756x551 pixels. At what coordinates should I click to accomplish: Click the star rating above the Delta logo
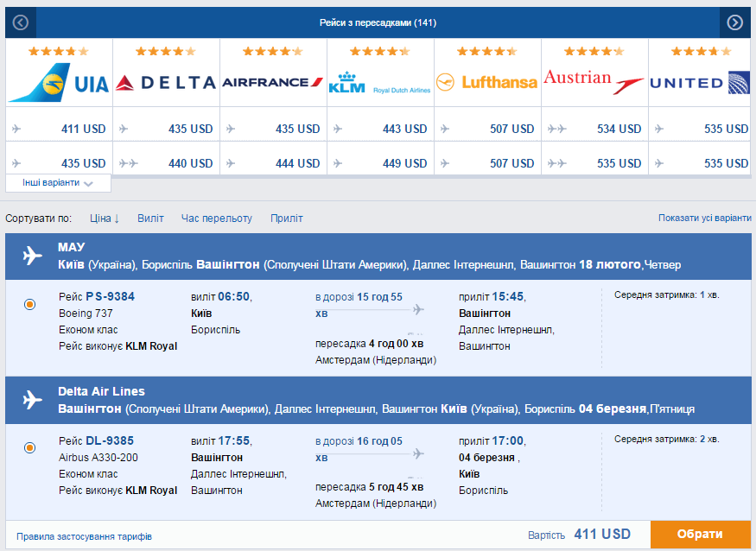166,51
